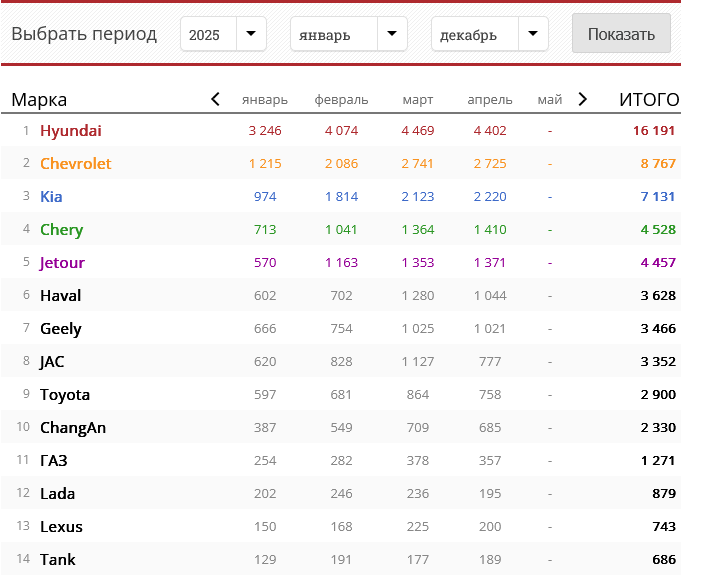Image resolution: width=718 pixels, height=575 pixels.
Task: Open the Chevrolet brand link
Action: tap(76, 164)
